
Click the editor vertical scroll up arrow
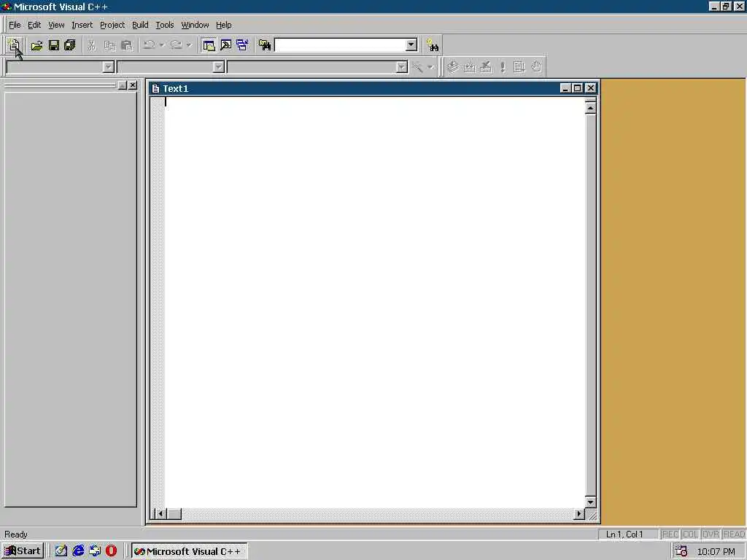[590, 109]
